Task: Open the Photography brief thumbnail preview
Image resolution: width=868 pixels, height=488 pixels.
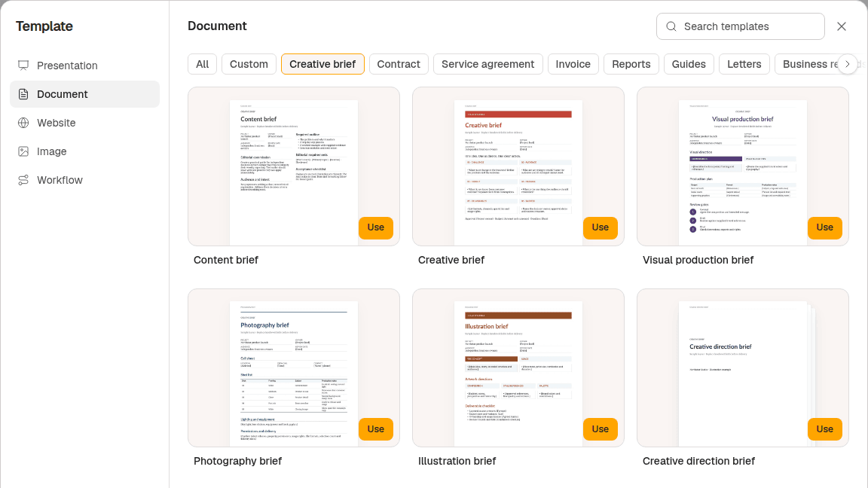Action: coord(294,368)
